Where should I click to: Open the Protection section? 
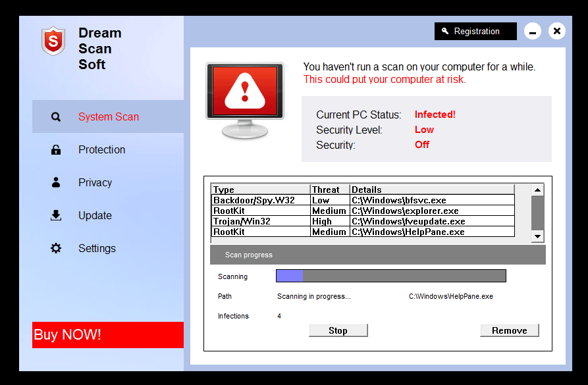click(x=101, y=150)
